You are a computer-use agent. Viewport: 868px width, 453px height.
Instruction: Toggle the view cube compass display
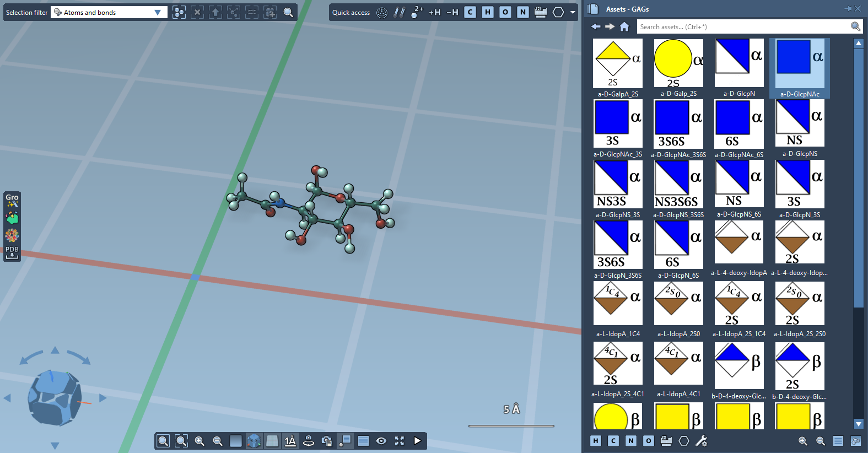point(254,441)
